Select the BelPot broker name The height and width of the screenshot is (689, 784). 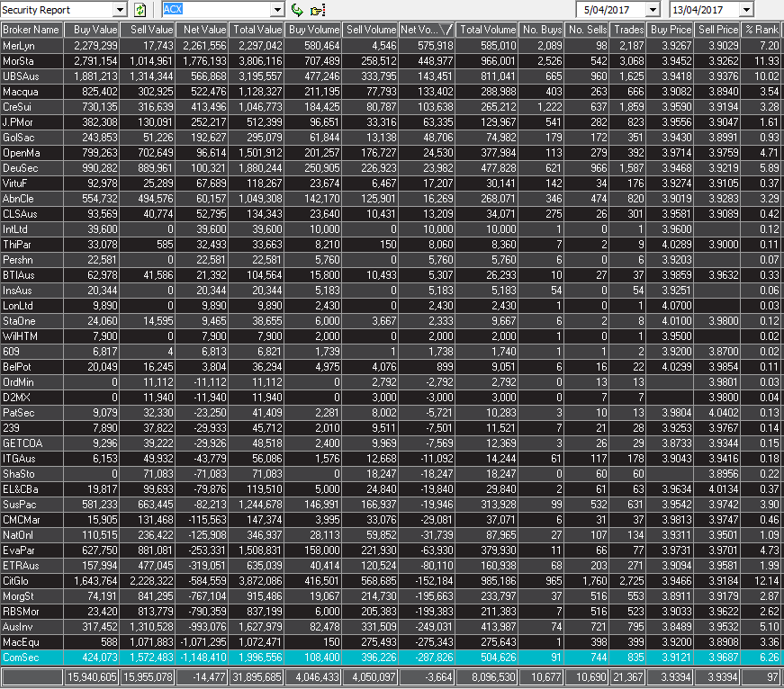click(17, 367)
